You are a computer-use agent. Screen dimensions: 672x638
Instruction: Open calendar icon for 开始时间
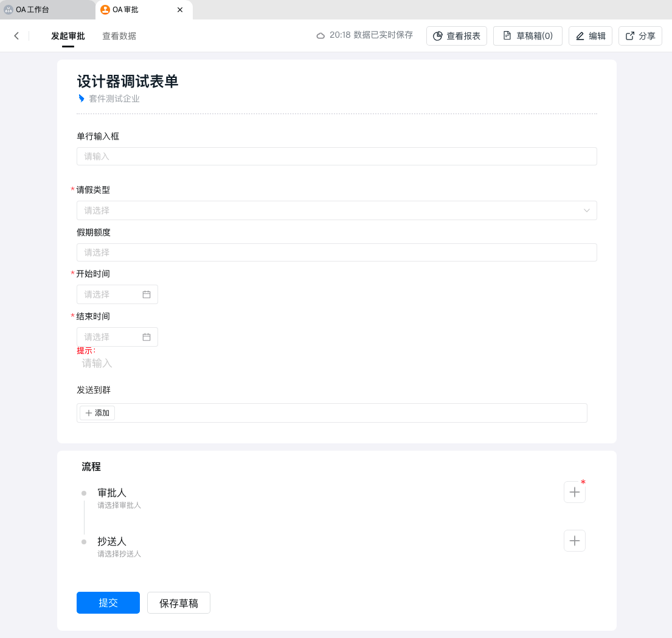pos(146,294)
